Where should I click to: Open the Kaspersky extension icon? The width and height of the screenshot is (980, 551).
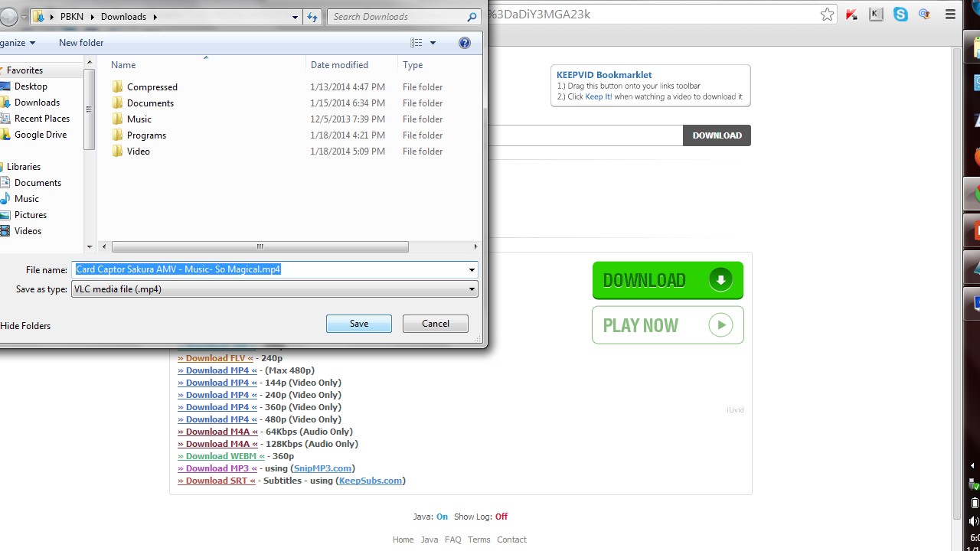pyautogui.click(x=876, y=15)
